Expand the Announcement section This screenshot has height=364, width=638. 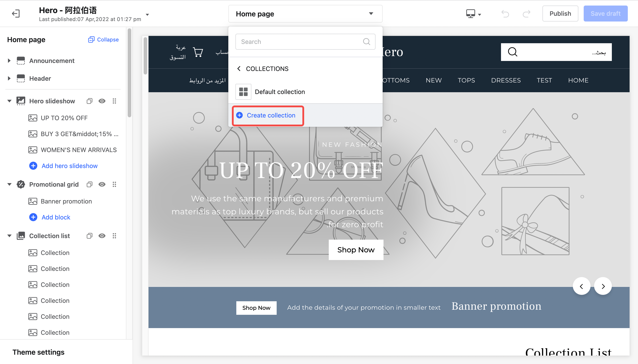[9, 61]
